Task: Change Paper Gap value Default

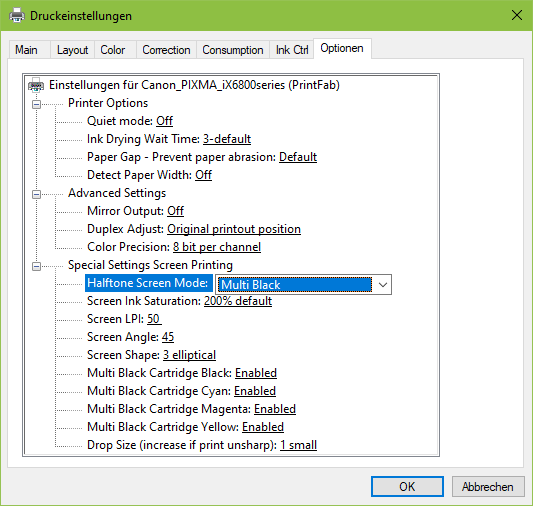Action: (298, 157)
